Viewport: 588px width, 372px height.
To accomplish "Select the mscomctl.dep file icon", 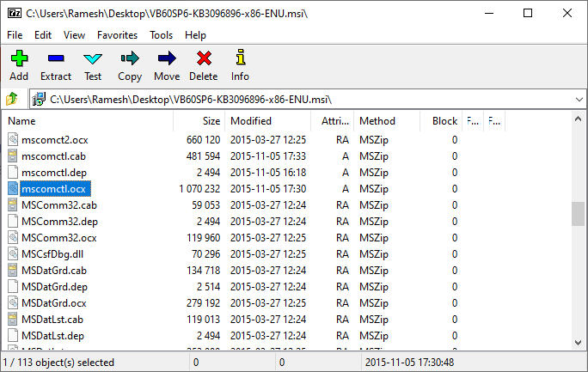I will (13, 173).
